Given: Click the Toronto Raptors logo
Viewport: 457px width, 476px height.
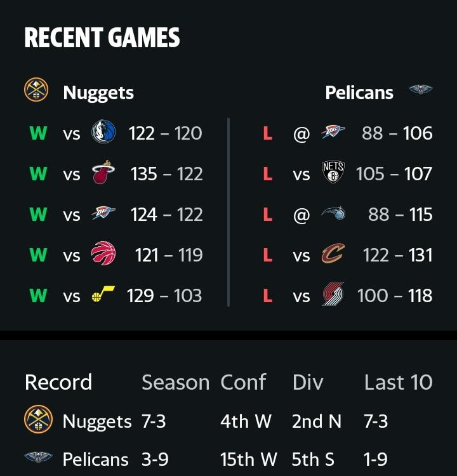Looking at the screenshot, I should (x=103, y=253).
